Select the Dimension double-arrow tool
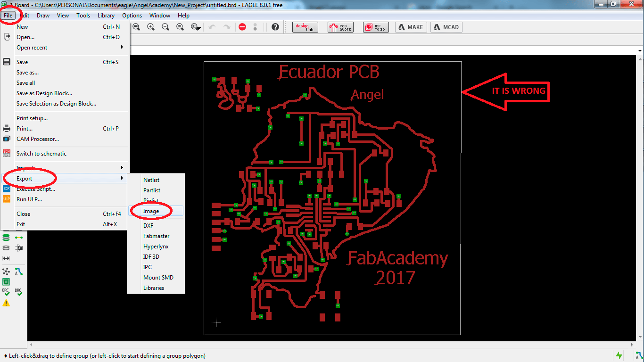The width and height of the screenshot is (644, 362). click(x=6, y=258)
